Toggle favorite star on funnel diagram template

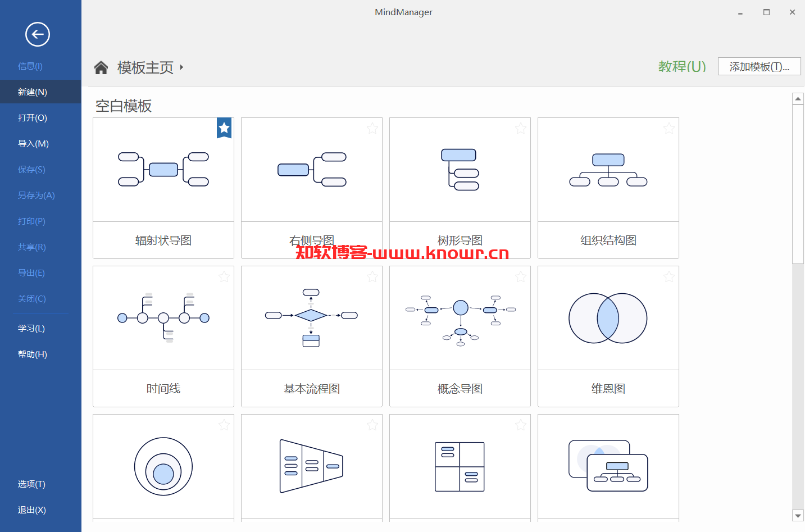(x=372, y=425)
